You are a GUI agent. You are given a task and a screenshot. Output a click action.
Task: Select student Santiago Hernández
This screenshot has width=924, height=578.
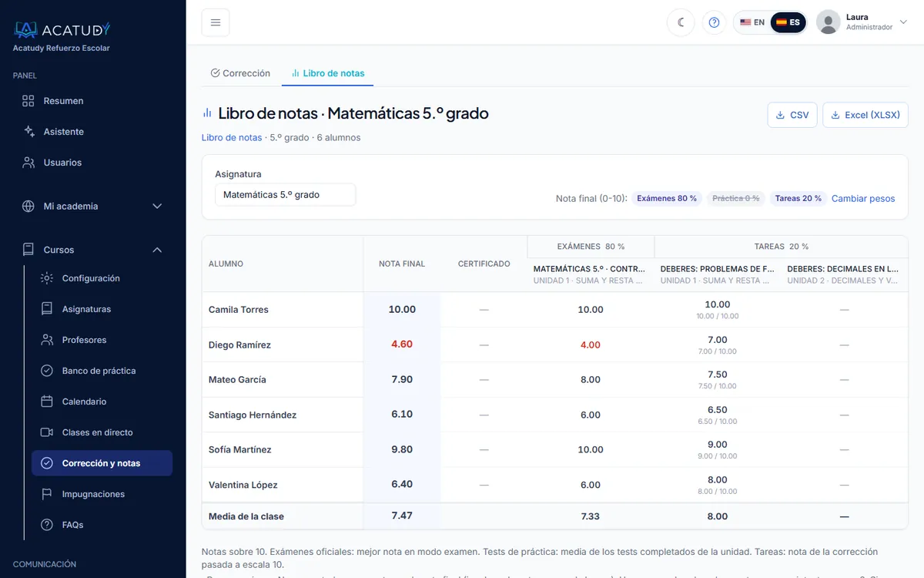click(x=253, y=415)
